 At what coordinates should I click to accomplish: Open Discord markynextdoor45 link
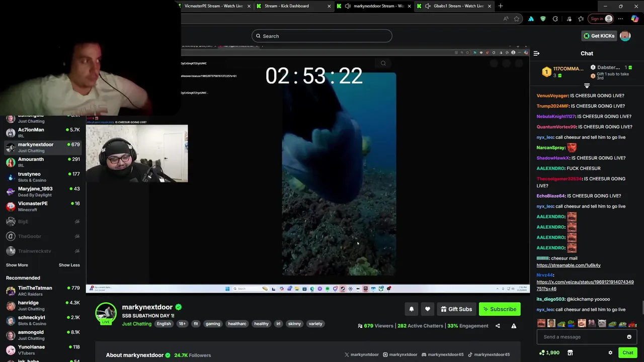point(442,354)
